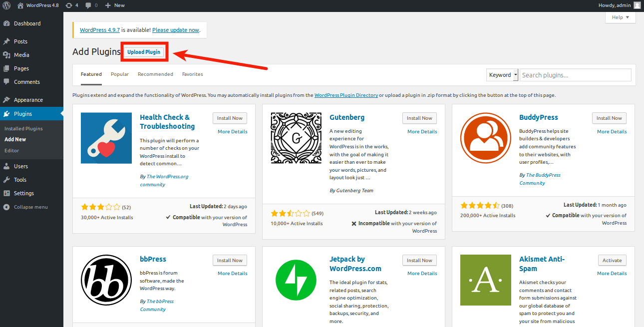644x327 pixels.
Task: Install the Jetpack by WordPress.com plugin
Action: click(x=420, y=261)
